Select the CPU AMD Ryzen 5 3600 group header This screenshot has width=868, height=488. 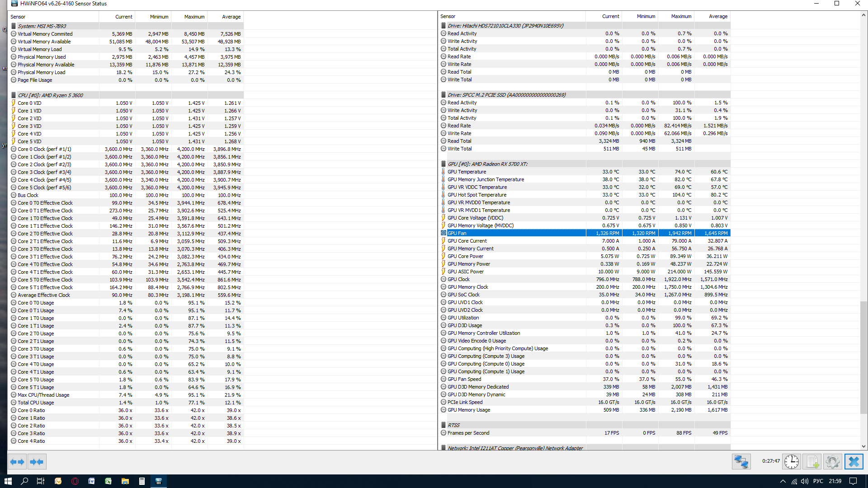pos(51,95)
